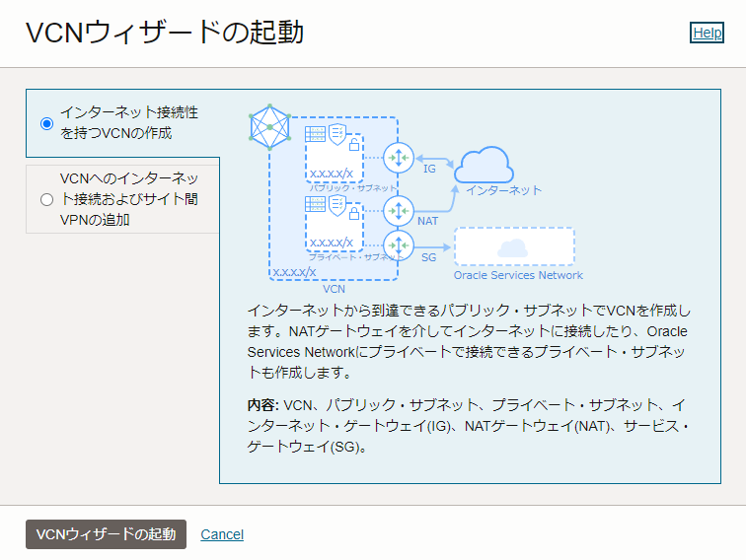Click the NAT label in the diagram

[x=427, y=221]
